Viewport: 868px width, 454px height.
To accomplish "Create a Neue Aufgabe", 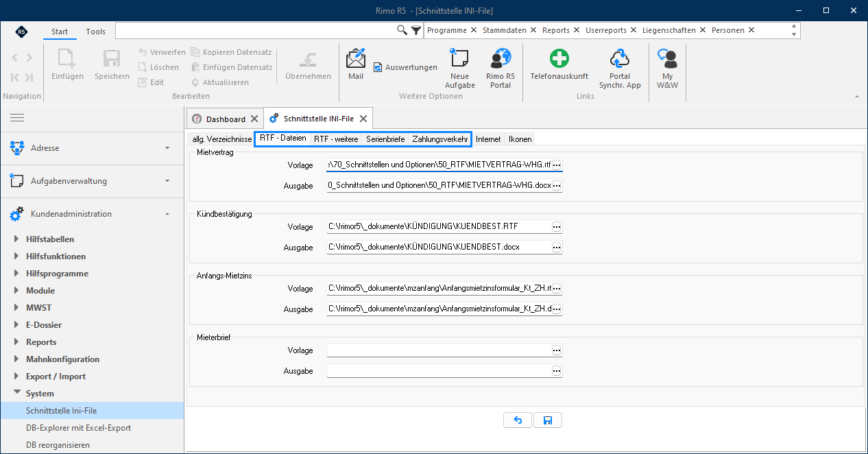I will [460, 69].
